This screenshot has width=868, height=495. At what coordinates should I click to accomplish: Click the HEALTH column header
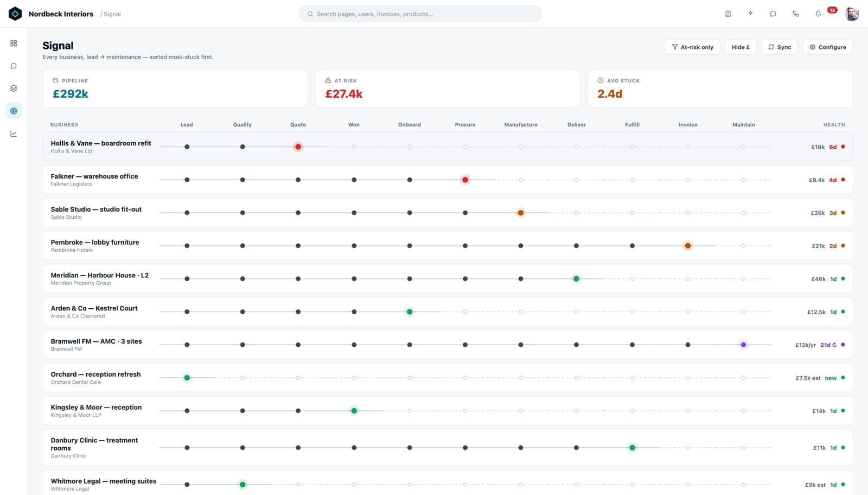[834, 125]
